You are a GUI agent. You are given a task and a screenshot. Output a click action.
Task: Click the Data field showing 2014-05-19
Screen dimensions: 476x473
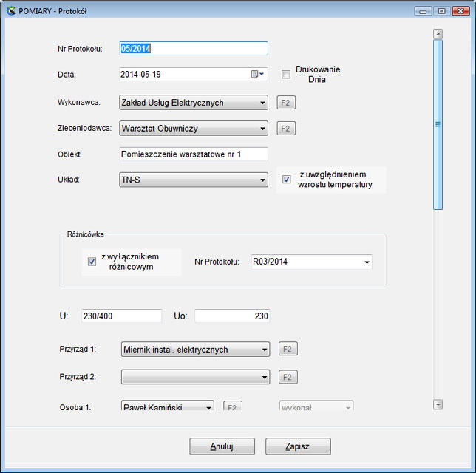[194, 74]
